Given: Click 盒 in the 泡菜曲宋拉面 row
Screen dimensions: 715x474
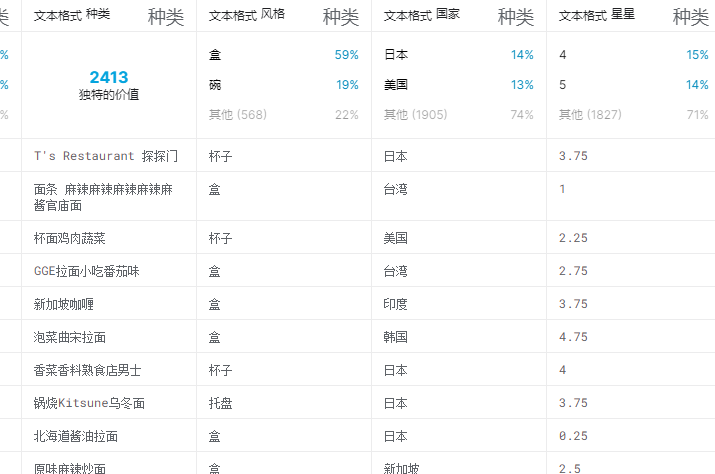Looking at the screenshot, I should [x=214, y=337].
